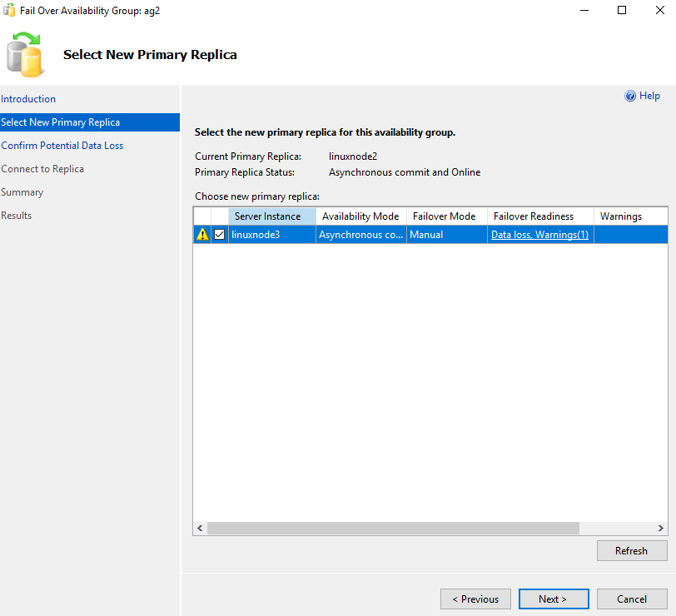Screen dimensions: 676x616
Task: Open the Data loss, Warnings(1) link
Action: (x=539, y=235)
